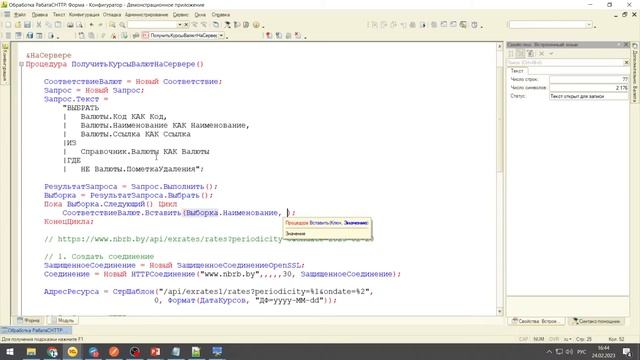
Task: Click the Print toolbar icon
Action: [70, 25]
